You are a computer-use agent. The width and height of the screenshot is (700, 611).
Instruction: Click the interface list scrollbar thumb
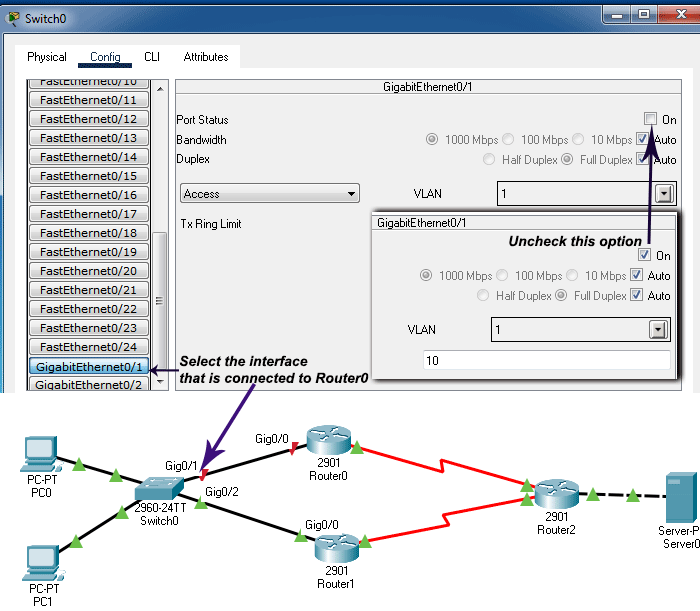coord(160,302)
